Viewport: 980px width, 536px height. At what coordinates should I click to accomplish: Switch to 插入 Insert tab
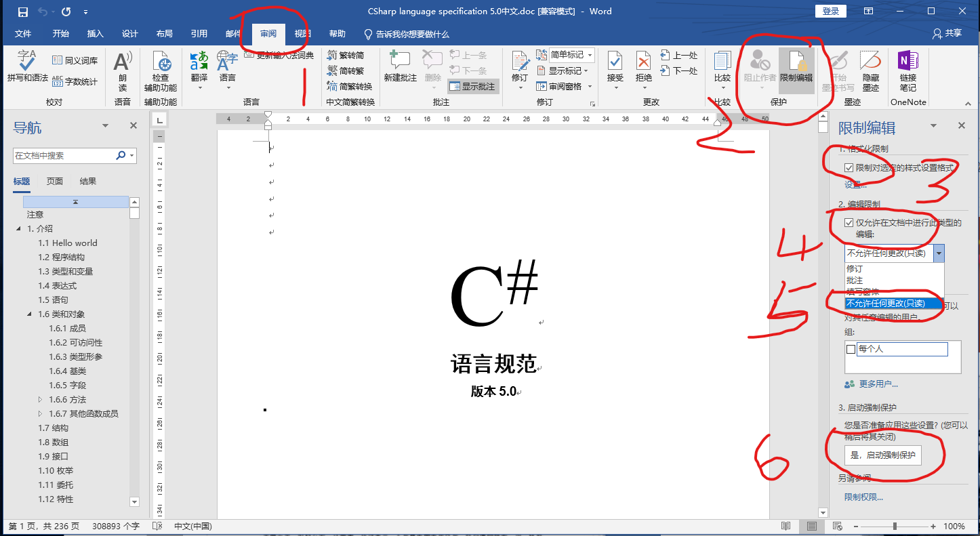pos(96,34)
